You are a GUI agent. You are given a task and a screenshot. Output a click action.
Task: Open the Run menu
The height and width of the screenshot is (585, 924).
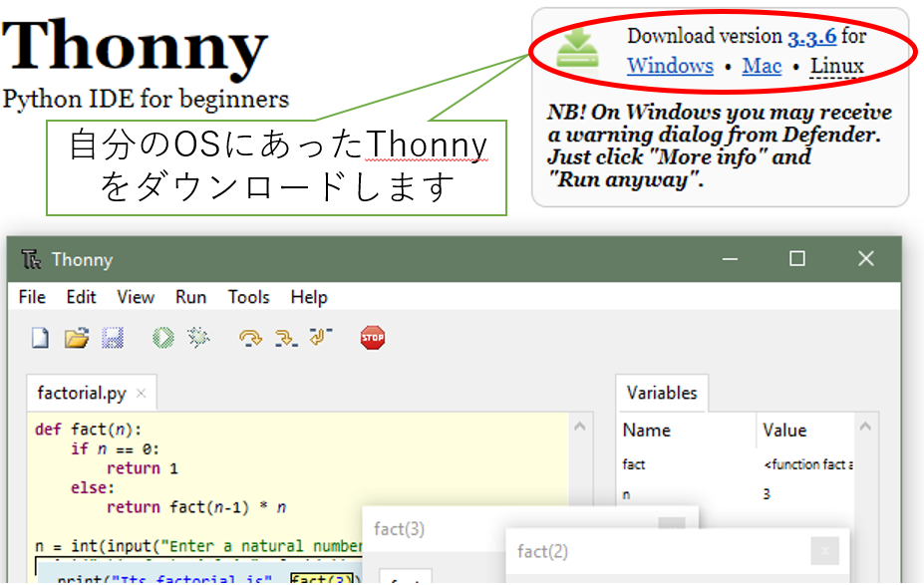click(191, 297)
